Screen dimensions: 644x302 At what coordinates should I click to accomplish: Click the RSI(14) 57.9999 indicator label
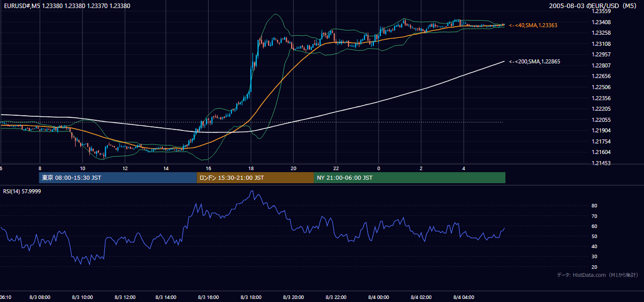click(x=22, y=191)
